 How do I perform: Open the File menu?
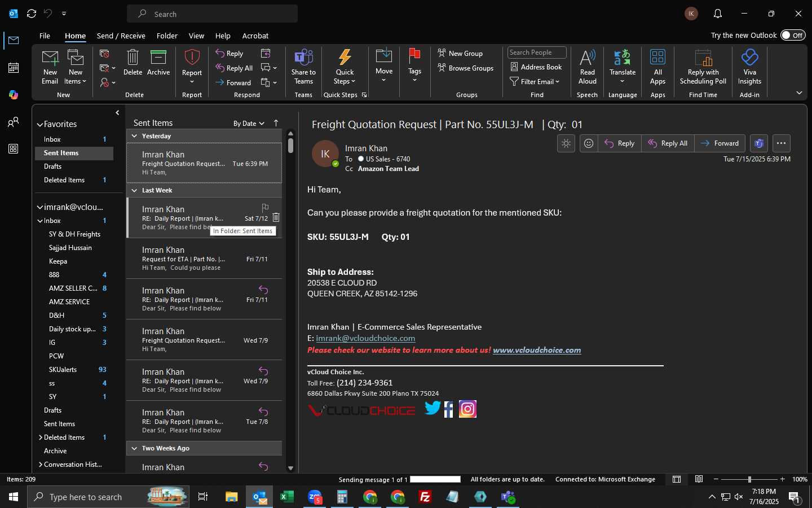[x=45, y=36]
